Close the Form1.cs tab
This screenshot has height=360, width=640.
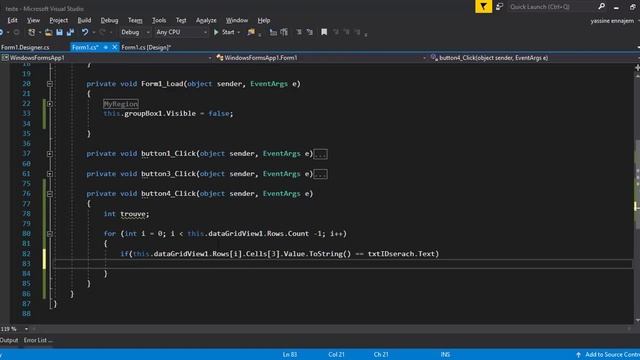115,47
